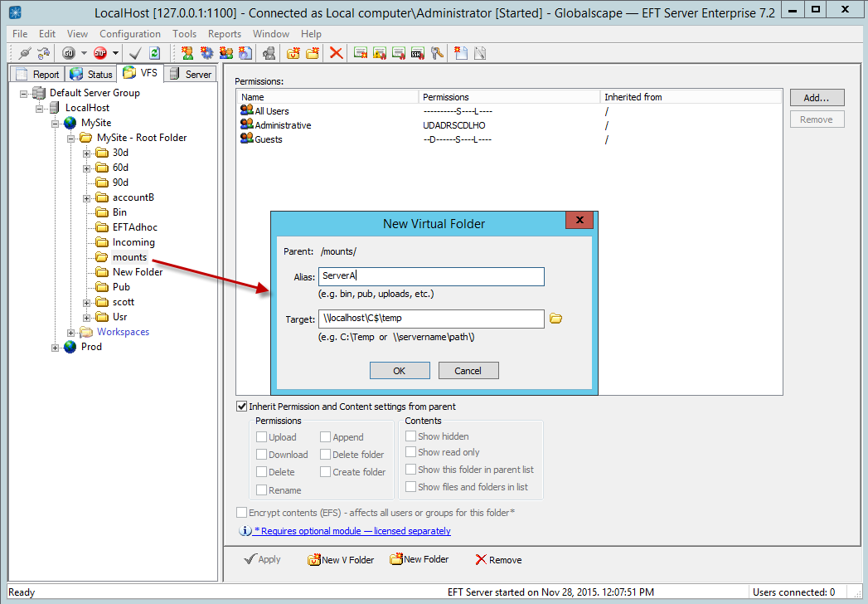Toggle the Upload permission checkbox
Screen dimensions: 868x604
pos(262,437)
